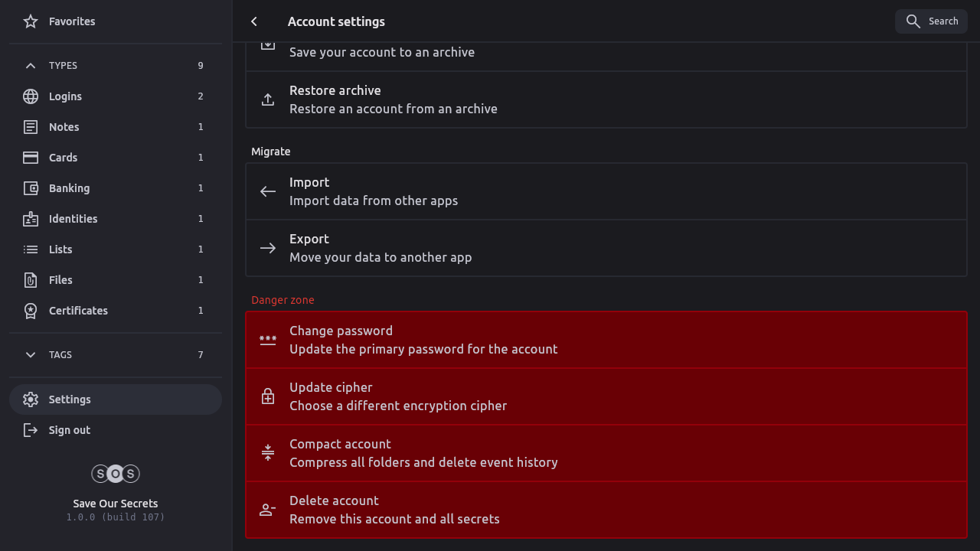Click the Banking wallet icon
This screenshot has height=551, width=980.
coord(31,188)
